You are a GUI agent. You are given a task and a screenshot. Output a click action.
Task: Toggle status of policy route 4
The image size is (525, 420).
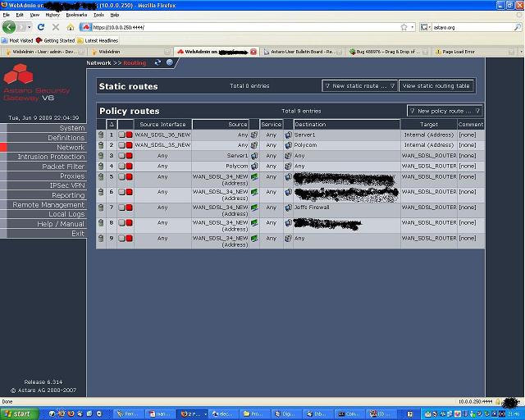pyautogui.click(x=126, y=166)
